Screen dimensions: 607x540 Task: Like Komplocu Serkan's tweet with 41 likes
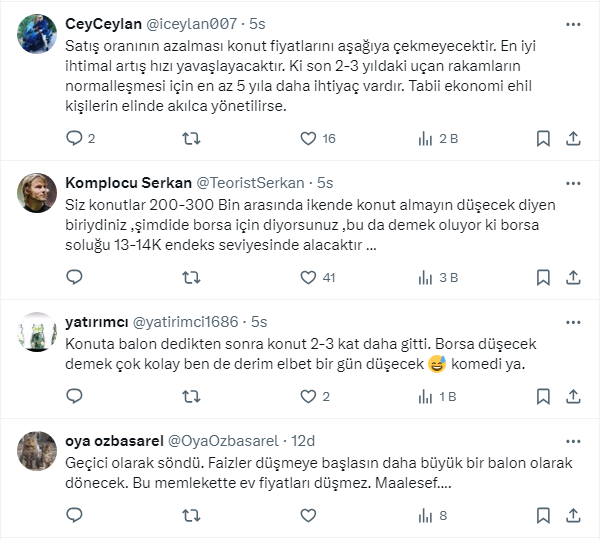pos(307,277)
